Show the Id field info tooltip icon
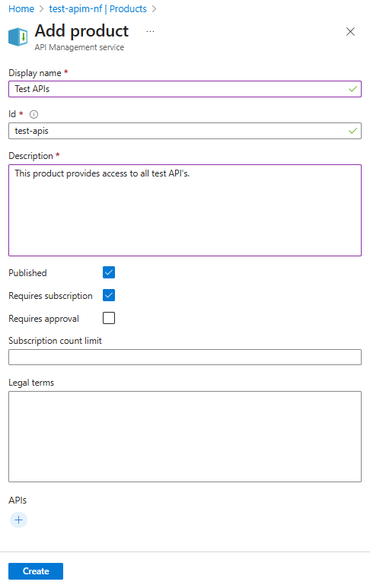Viewport: 370px width, 588px height. (x=33, y=114)
